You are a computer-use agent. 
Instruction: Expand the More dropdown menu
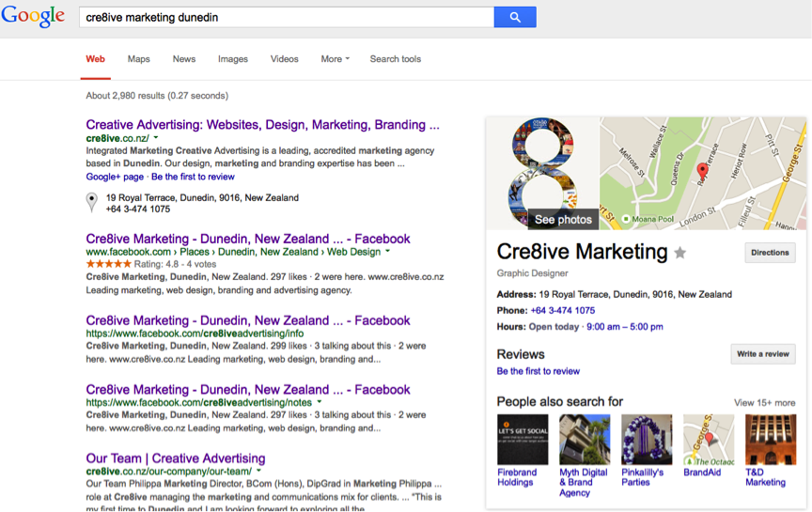point(336,59)
